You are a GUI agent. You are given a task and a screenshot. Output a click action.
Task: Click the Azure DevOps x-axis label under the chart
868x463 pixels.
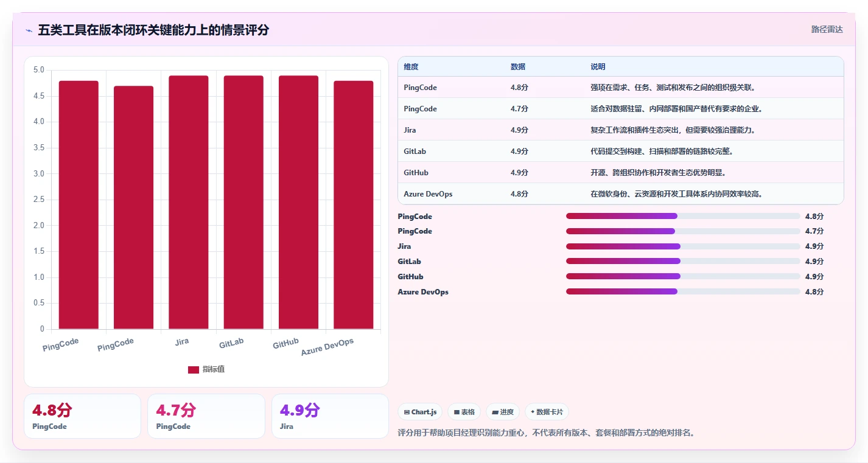click(x=327, y=347)
